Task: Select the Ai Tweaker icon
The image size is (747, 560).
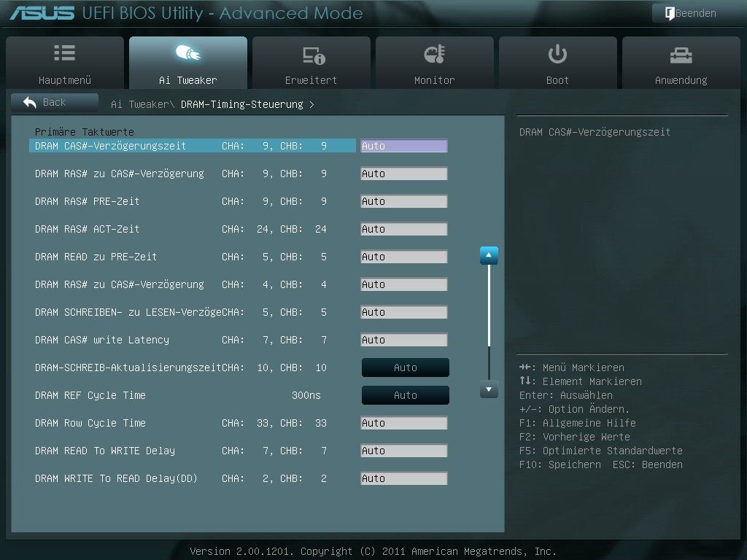Action: [188, 52]
